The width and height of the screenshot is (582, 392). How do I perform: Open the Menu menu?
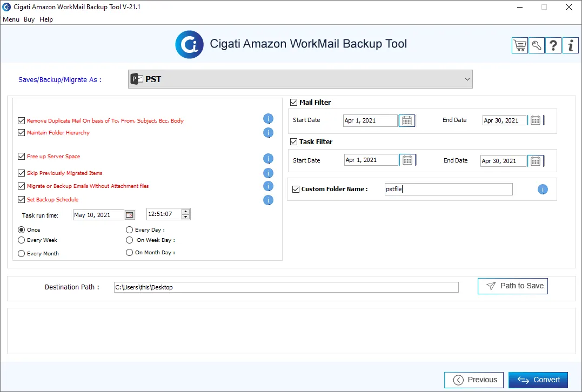click(x=11, y=19)
